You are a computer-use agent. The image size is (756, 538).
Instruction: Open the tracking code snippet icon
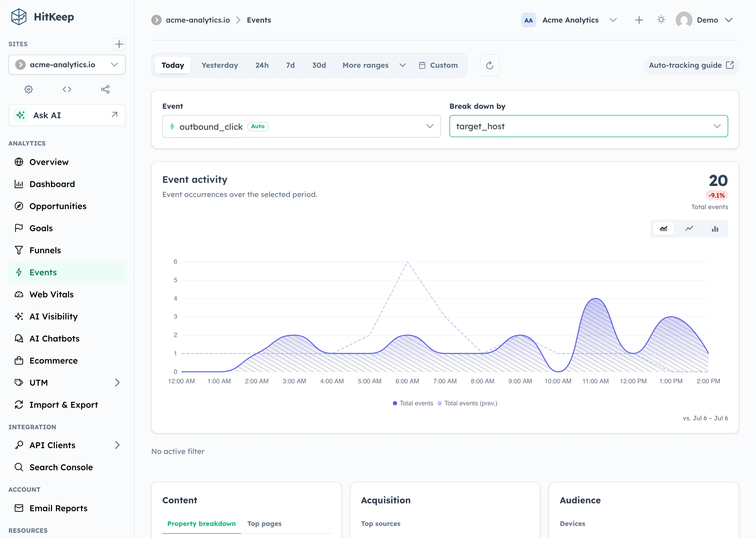[67, 89]
